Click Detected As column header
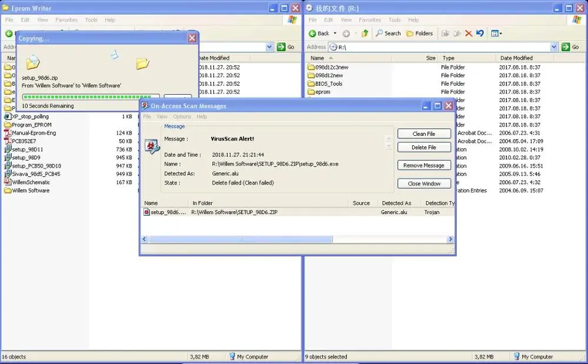The image size is (588, 364). tap(396, 203)
